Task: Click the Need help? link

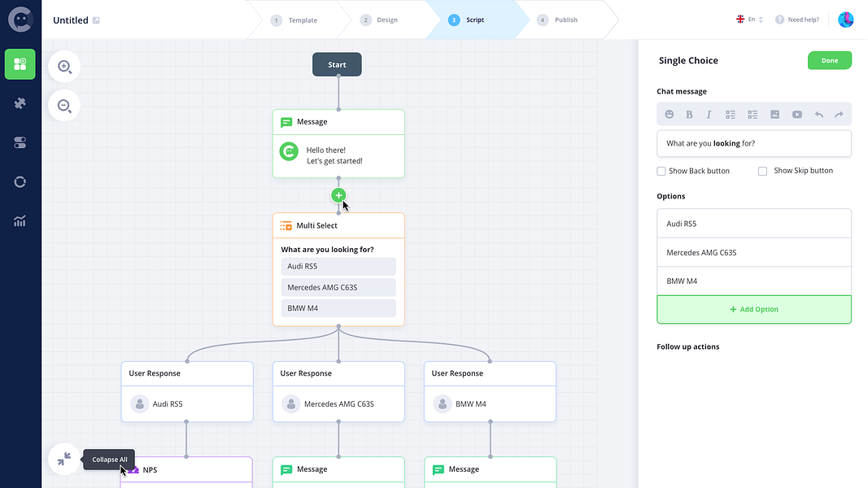Action: coord(803,20)
